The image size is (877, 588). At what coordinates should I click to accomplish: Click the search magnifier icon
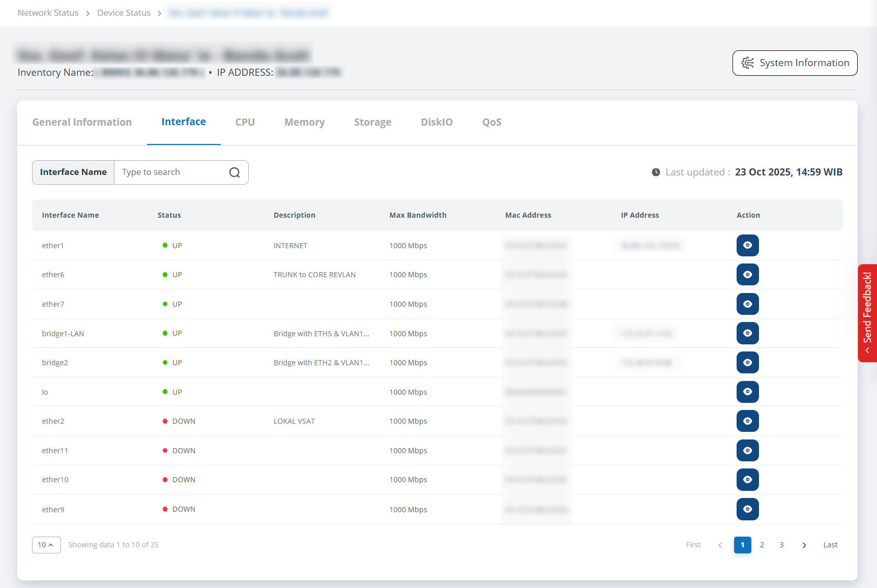pyautogui.click(x=235, y=172)
